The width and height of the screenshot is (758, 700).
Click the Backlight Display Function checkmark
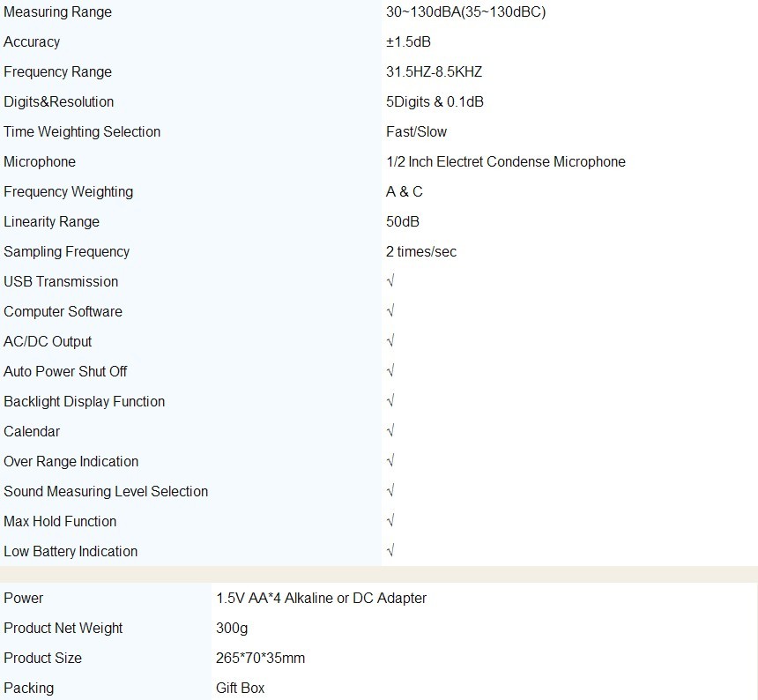tap(390, 401)
